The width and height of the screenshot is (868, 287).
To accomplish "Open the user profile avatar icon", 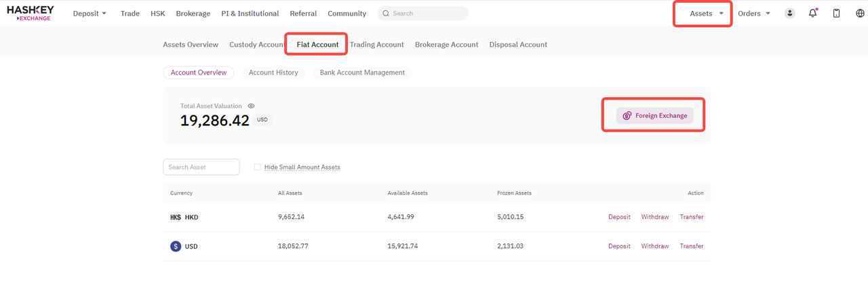I will pos(789,13).
